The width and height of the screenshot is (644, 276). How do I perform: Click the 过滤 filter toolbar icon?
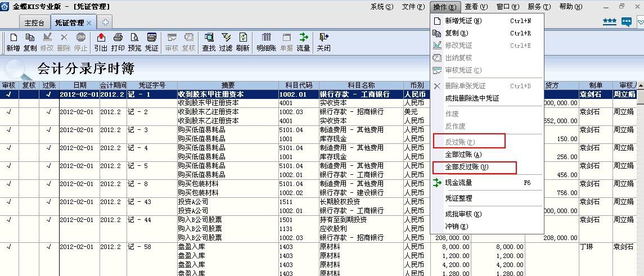226,42
